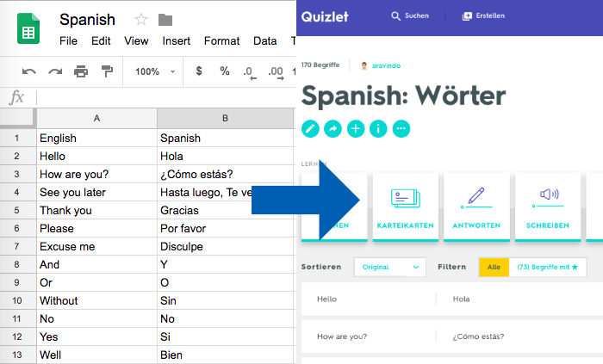Select cell Bien
The width and height of the screenshot is (603, 364).
coord(226,355)
